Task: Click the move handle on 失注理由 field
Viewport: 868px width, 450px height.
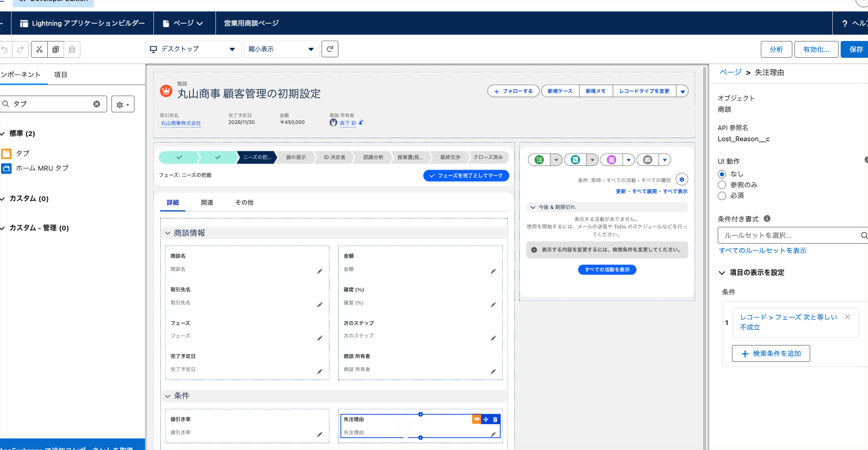Action: pos(486,420)
